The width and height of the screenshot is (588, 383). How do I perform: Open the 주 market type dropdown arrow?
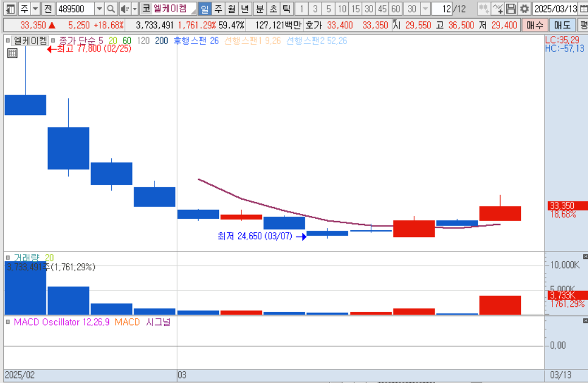35,8
